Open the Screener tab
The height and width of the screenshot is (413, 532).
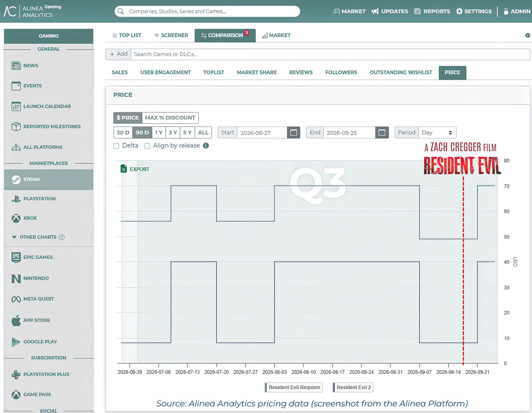coord(171,36)
